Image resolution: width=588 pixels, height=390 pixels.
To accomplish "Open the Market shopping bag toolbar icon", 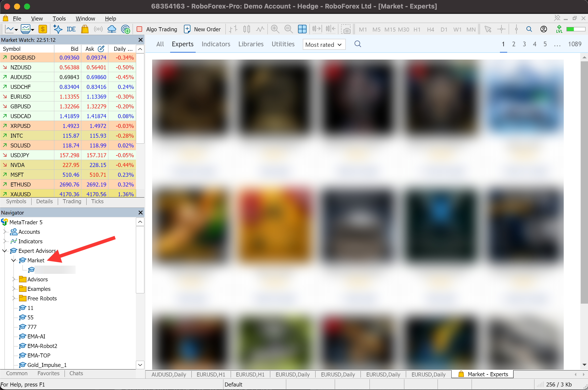I will pos(85,29).
